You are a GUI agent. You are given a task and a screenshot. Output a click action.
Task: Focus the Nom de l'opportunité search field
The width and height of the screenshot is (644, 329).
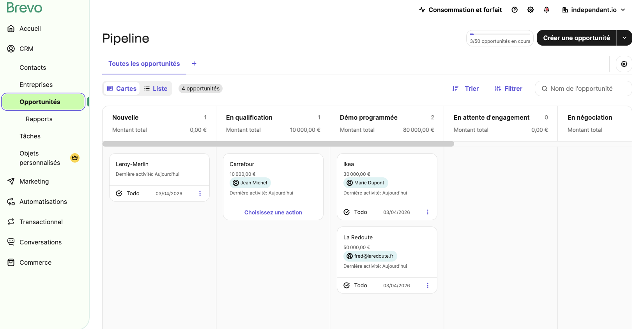584,88
